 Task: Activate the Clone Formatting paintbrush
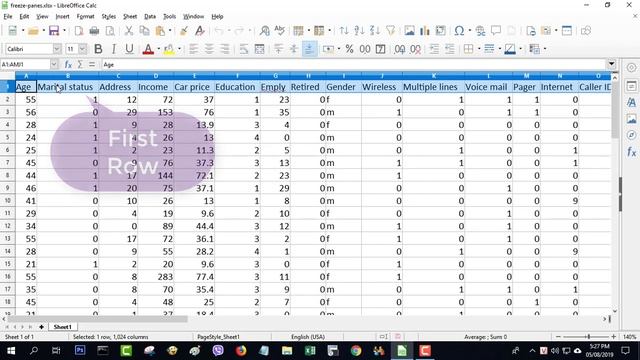click(184, 31)
